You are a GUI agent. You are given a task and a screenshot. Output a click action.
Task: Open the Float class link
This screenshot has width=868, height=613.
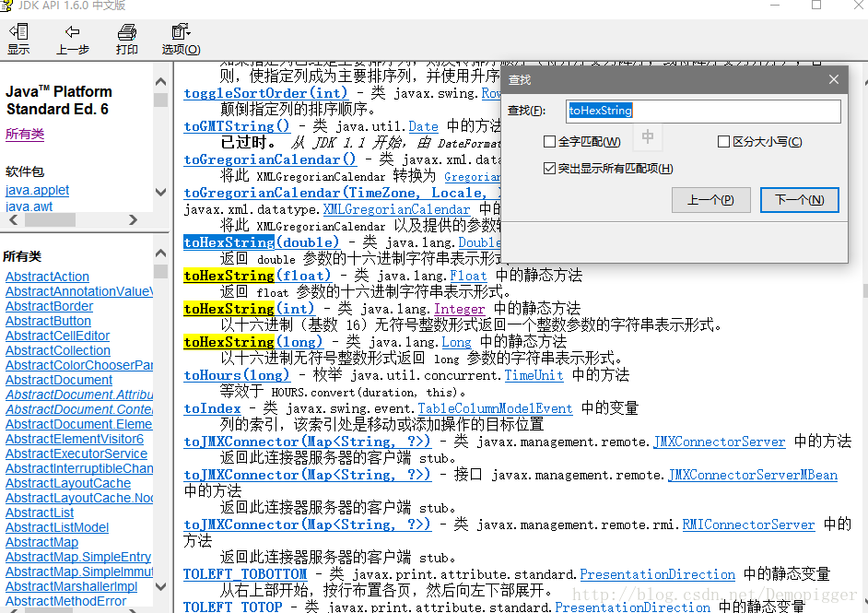tap(468, 276)
